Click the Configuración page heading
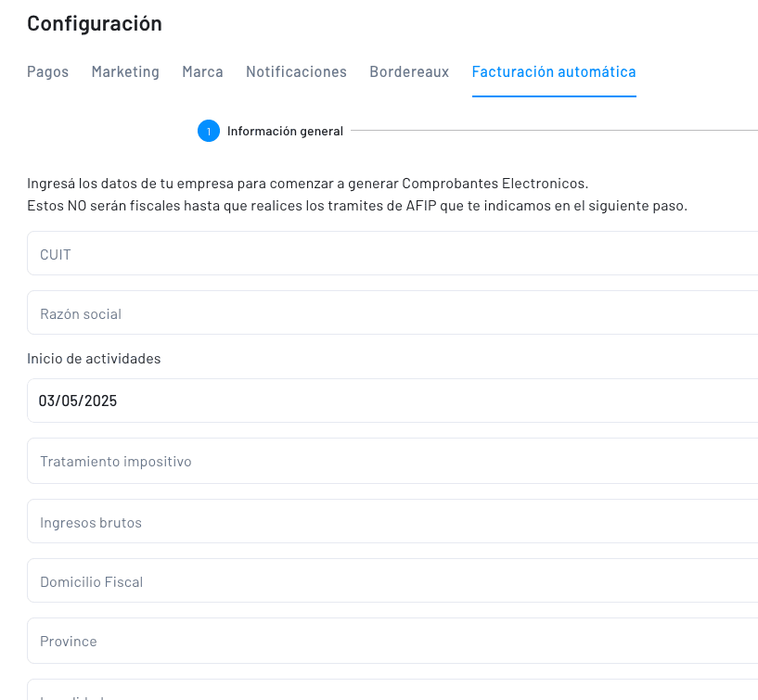 pos(94,23)
